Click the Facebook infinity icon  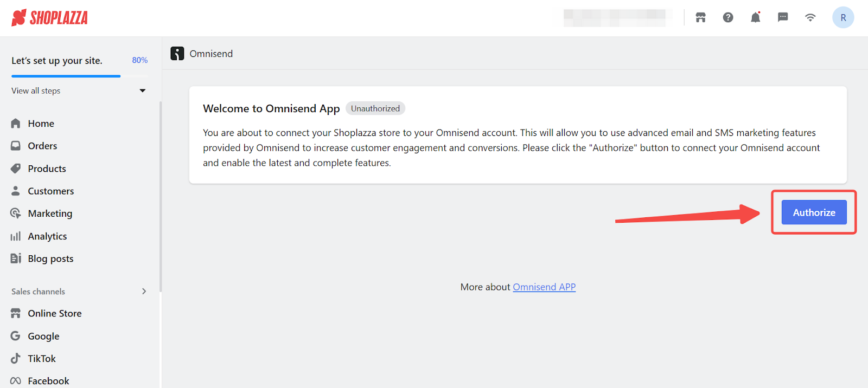(16, 381)
